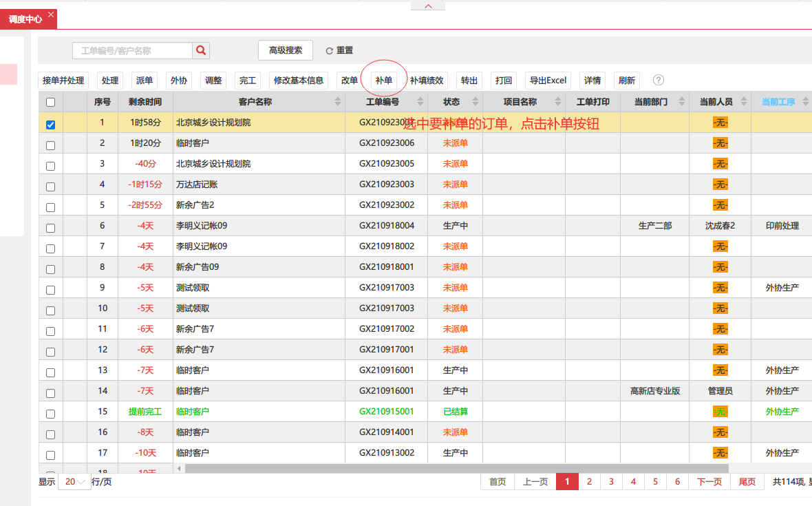Click the 剩余时间 column header

click(x=145, y=101)
